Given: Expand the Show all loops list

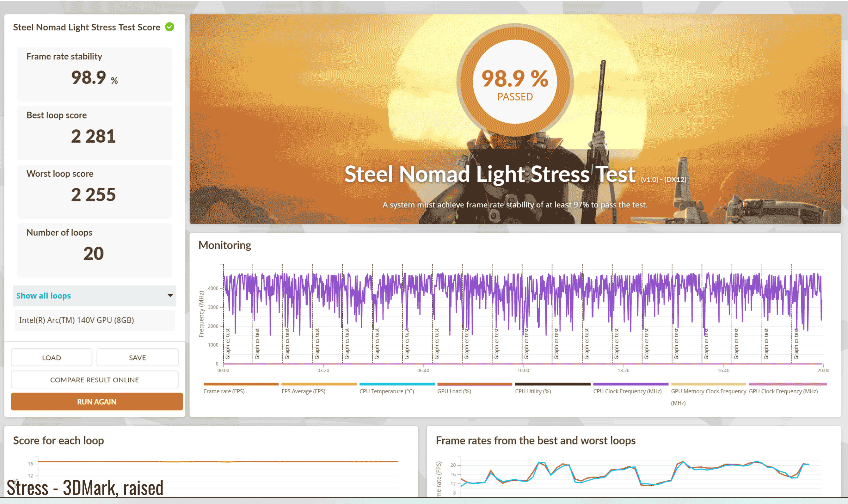Looking at the screenshot, I should pos(43,296).
